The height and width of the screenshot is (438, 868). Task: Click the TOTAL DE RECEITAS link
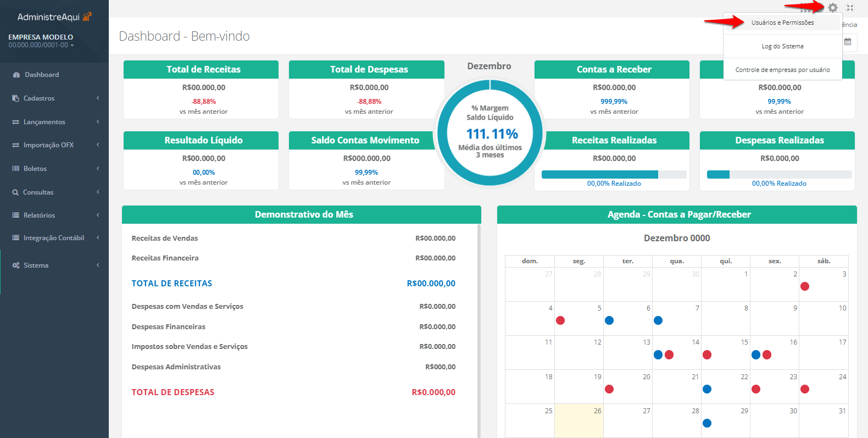[x=171, y=284]
